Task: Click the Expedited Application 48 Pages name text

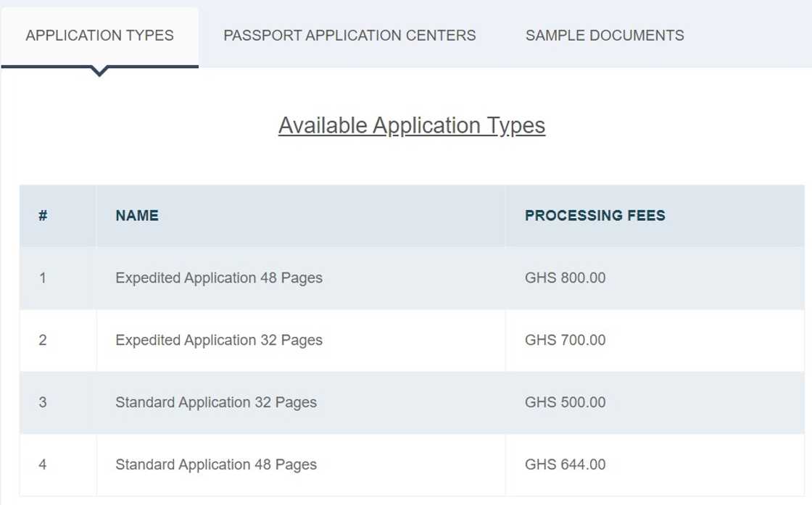Action: 218,277
